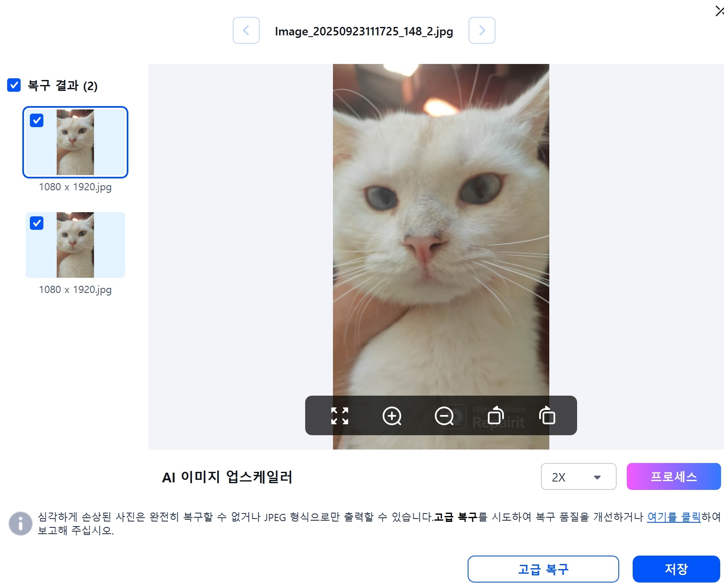This screenshot has height=588, width=724.
Task: Click the 저장 button to save
Action: coord(676,569)
